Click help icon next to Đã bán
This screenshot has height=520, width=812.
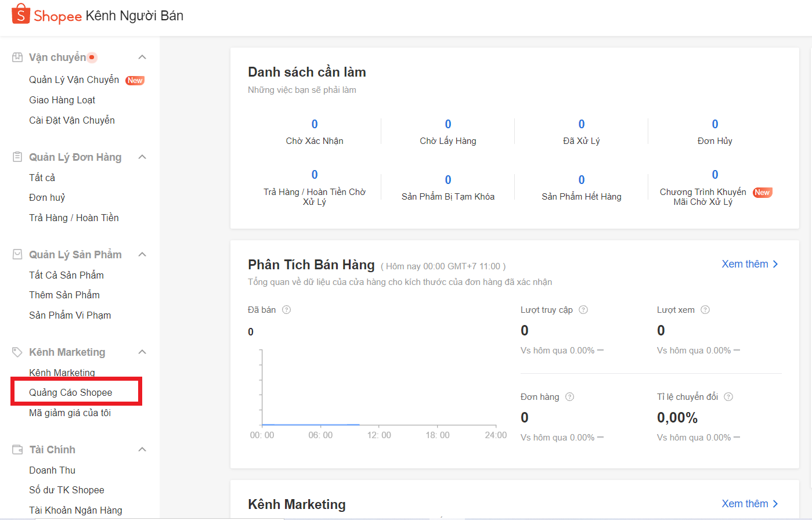pos(286,310)
